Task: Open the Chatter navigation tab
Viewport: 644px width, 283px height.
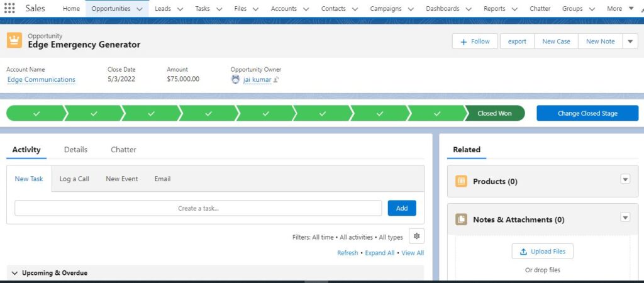Action: click(x=540, y=9)
